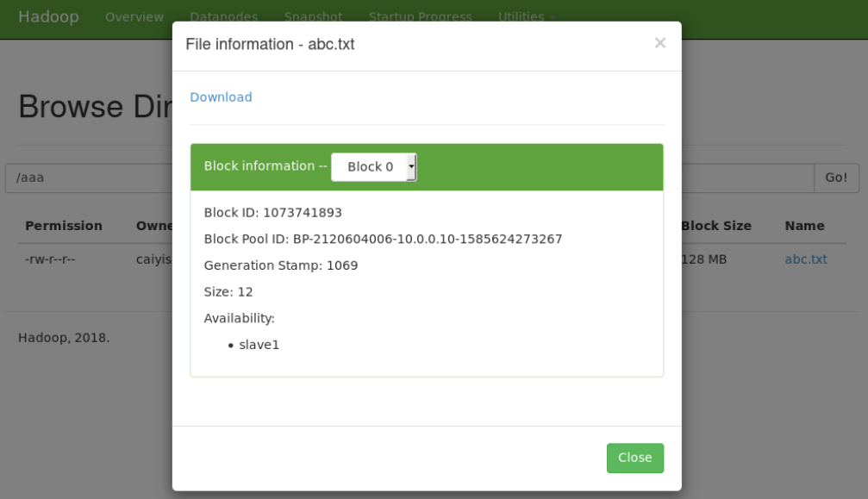Click the Block information -- label
Viewport: 868px width, 499px height.
pyautogui.click(x=265, y=166)
